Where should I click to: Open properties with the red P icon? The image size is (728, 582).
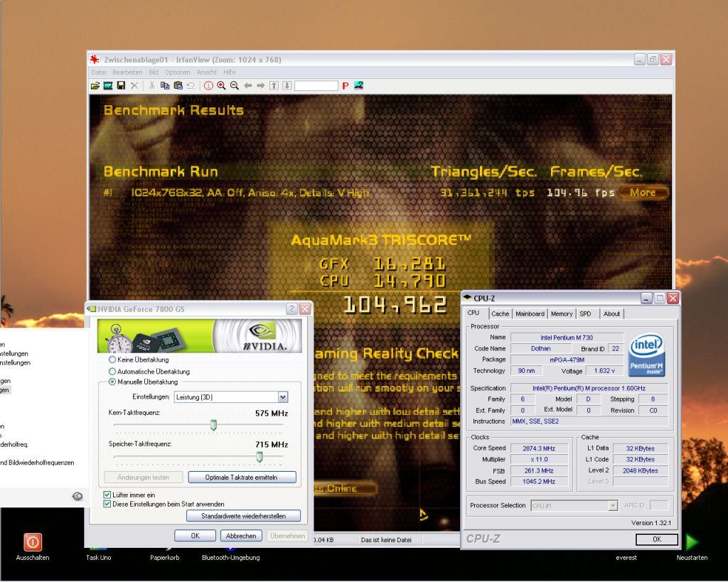345,86
